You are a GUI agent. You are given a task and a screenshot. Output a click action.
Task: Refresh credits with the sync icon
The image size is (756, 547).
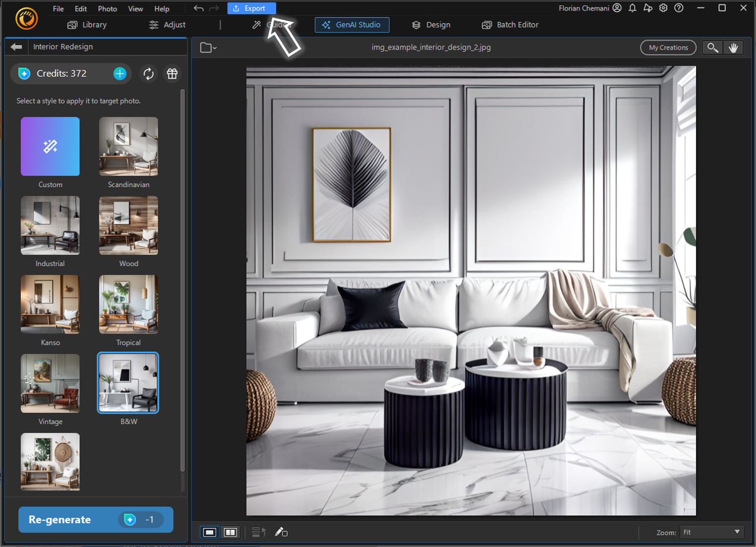click(x=148, y=73)
